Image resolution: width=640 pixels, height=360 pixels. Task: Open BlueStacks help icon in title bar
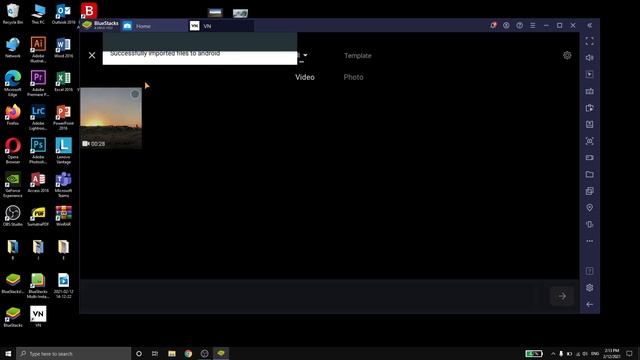[519, 25]
